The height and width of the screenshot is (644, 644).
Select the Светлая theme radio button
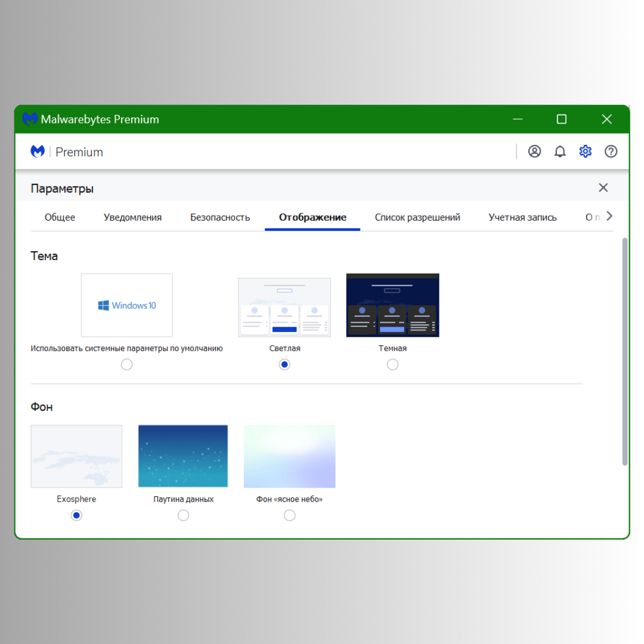[x=284, y=364]
